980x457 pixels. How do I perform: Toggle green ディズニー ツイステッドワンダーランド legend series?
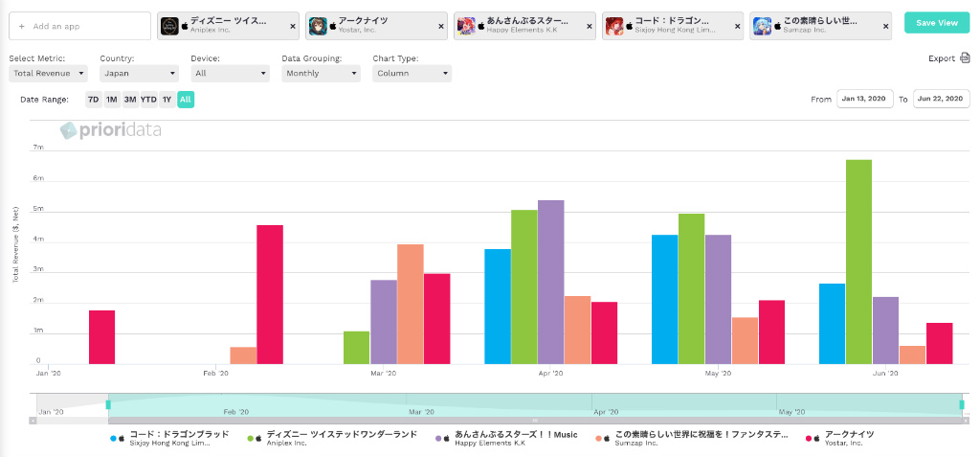tap(332, 438)
